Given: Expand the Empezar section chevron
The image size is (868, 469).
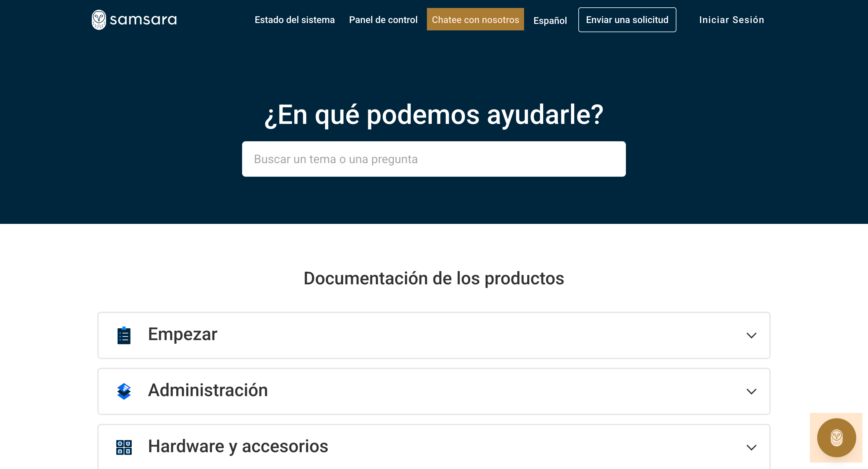Looking at the screenshot, I should (x=751, y=335).
